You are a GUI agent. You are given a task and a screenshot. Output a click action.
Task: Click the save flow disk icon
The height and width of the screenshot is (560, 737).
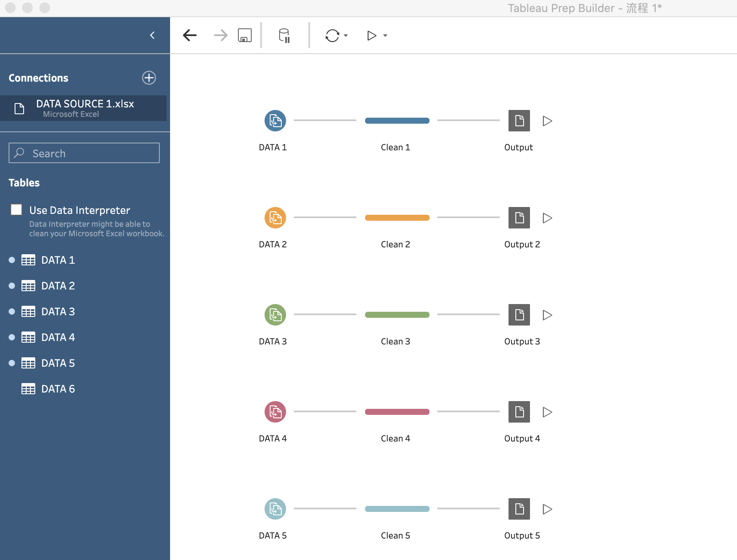(245, 35)
